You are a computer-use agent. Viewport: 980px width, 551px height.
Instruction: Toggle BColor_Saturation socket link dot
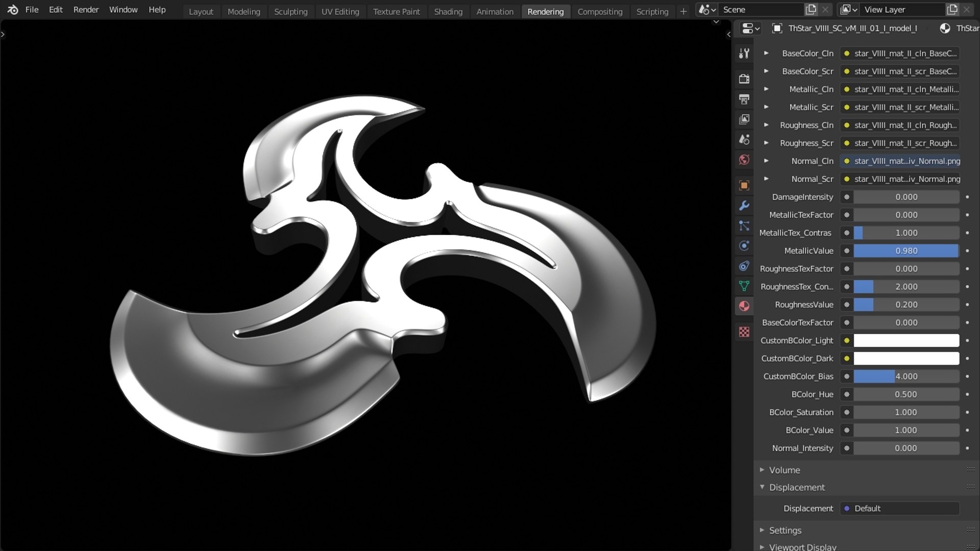pos(847,412)
